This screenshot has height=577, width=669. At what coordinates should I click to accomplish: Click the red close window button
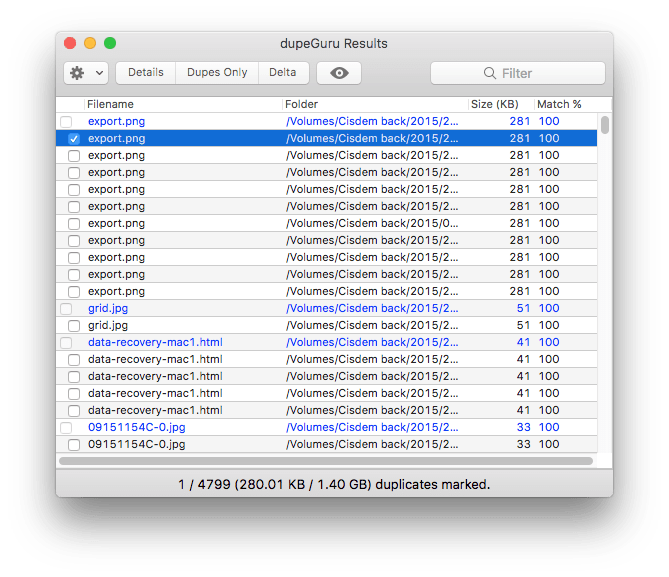coord(70,43)
